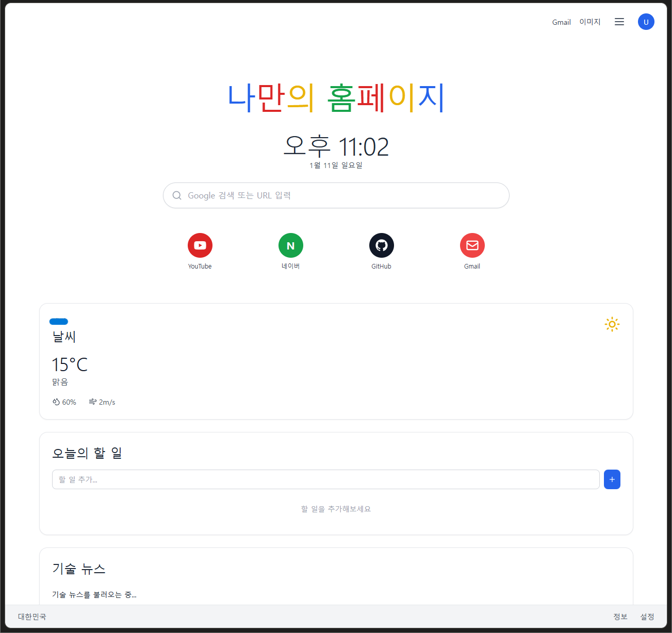
Task: Click the 맑음 weather condition text
Action: [60, 382]
